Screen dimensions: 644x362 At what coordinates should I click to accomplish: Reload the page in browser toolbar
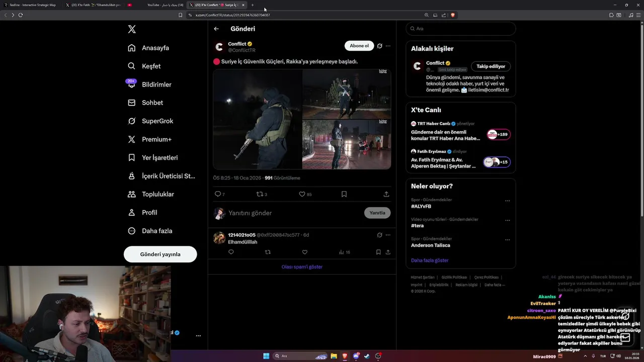(x=21, y=15)
